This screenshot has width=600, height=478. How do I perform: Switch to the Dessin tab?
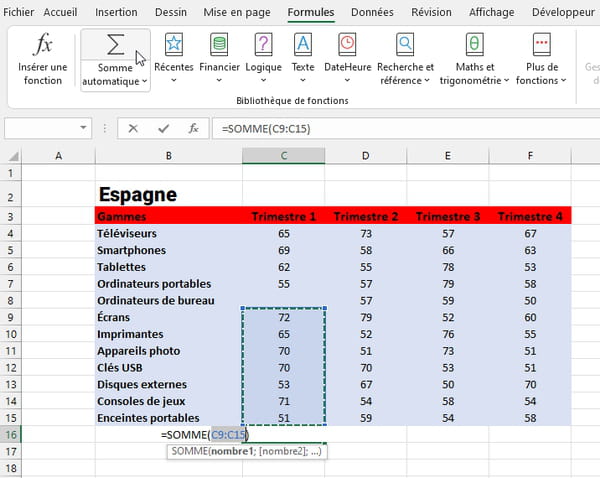click(x=171, y=12)
